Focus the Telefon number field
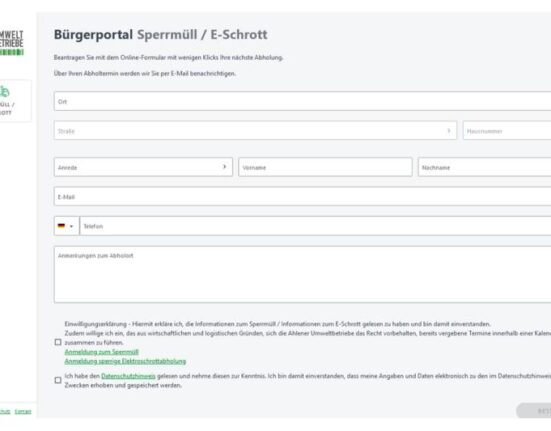Screen dimensions: 551x431 [x=315, y=226]
